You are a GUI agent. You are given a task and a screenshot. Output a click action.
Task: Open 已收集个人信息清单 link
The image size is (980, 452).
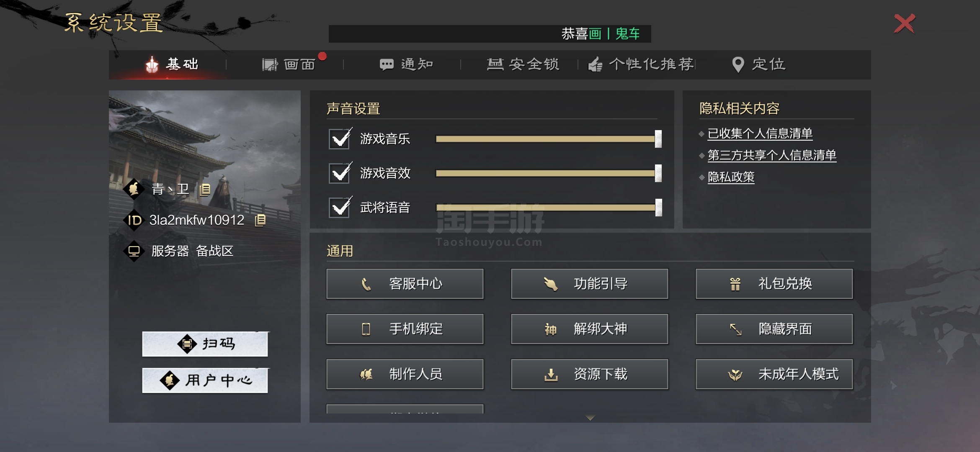click(x=760, y=134)
